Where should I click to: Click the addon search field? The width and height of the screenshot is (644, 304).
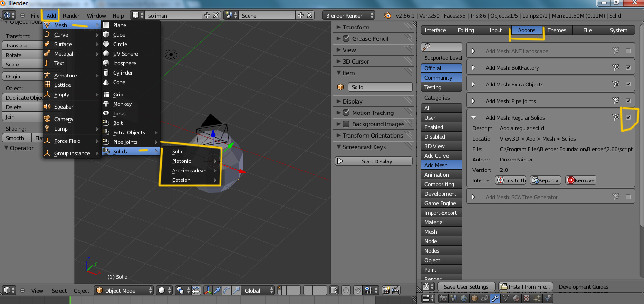click(441, 47)
